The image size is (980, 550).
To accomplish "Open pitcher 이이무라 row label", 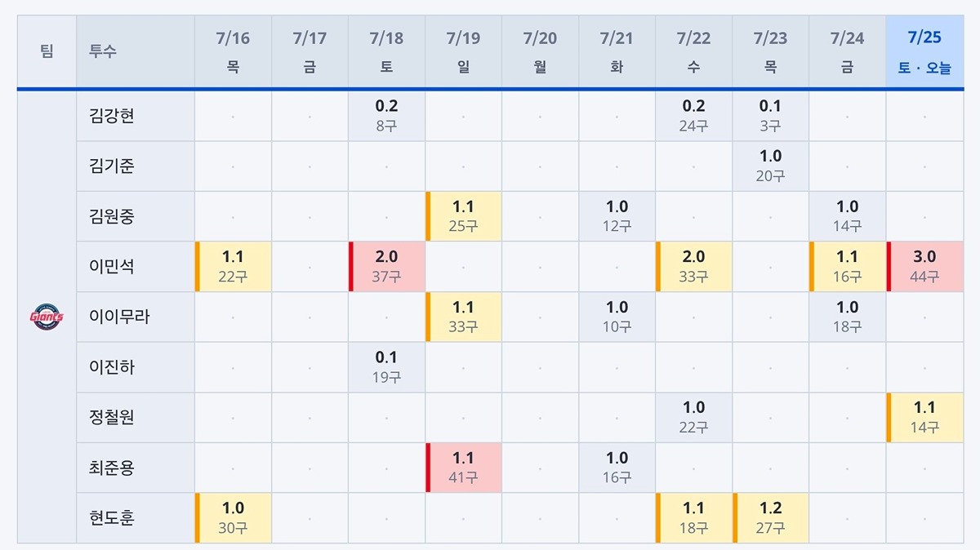I will point(119,317).
